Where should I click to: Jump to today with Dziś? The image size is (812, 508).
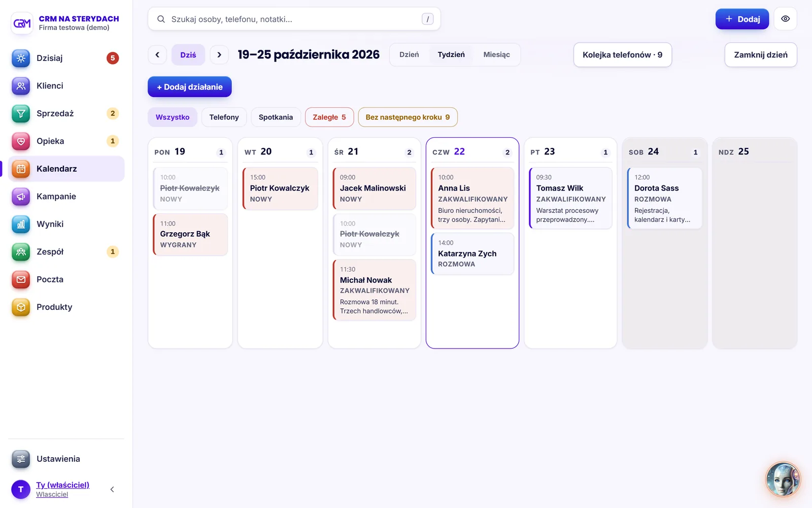[x=188, y=55]
